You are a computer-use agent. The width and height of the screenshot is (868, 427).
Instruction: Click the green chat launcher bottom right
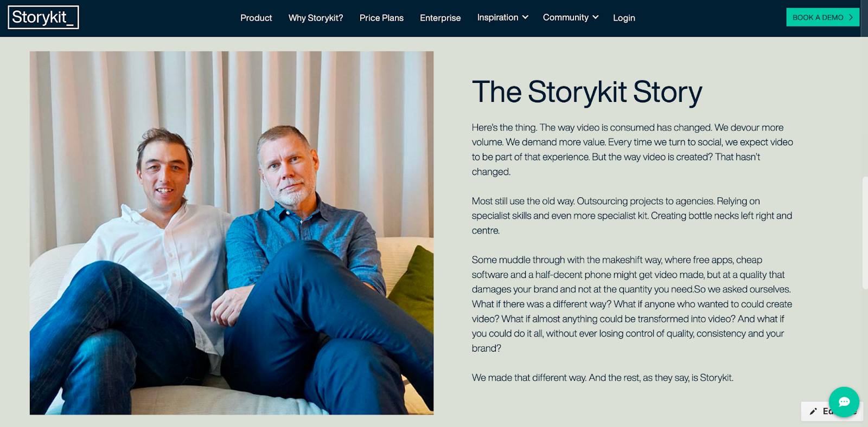click(x=843, y=402)
